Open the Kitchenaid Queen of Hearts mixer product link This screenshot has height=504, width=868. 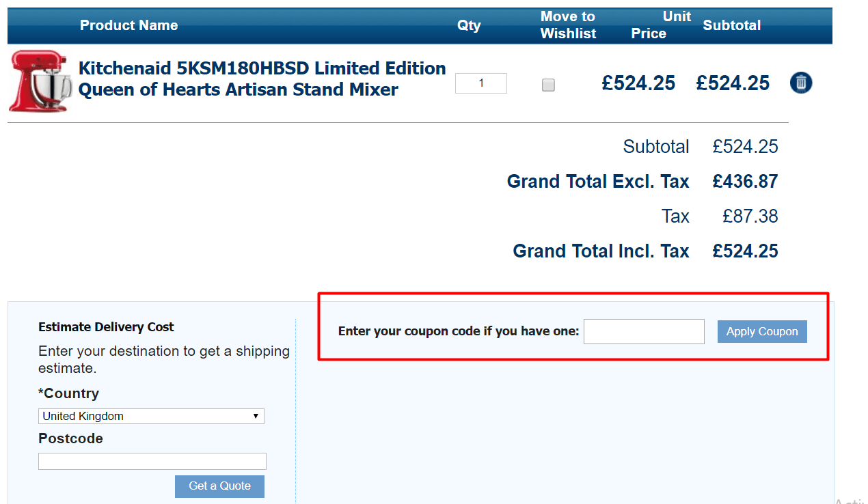(262, 79)
